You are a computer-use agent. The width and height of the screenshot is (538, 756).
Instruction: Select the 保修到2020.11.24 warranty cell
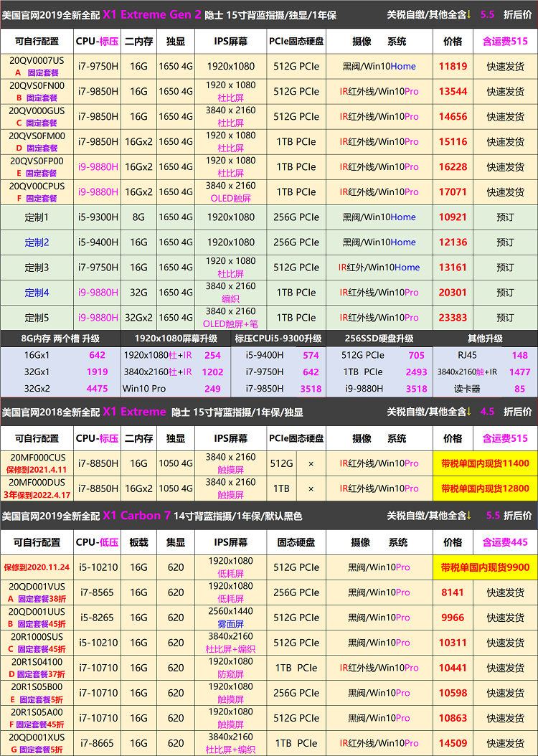pos(37,567)
